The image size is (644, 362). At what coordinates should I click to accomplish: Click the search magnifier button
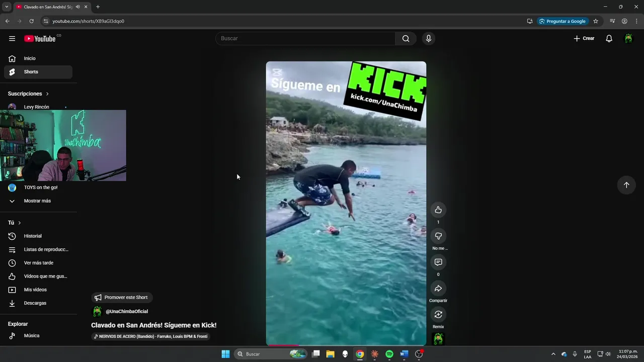(406, 39)
